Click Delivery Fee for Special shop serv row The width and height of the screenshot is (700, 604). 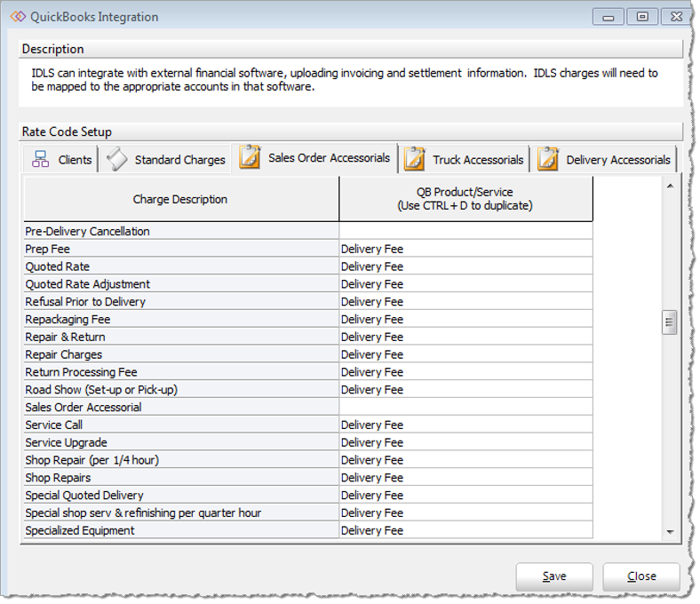465,513
